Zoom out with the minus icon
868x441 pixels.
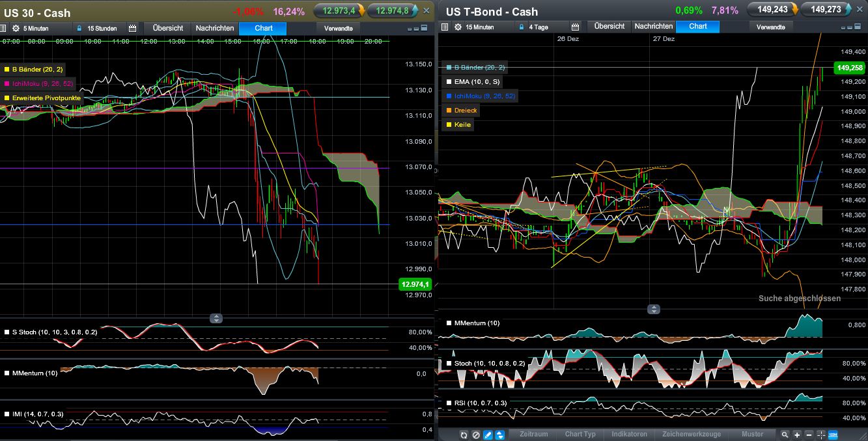[809, 434]
